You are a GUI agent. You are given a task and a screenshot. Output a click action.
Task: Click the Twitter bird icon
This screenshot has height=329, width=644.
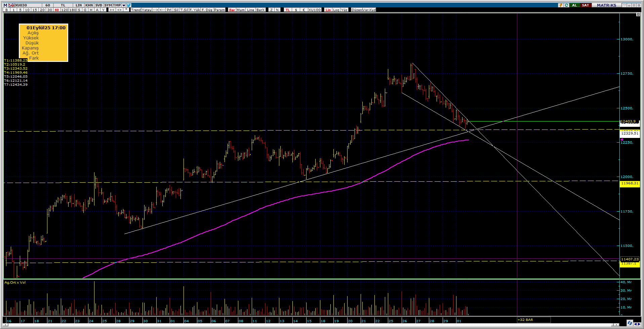[129, 5]
